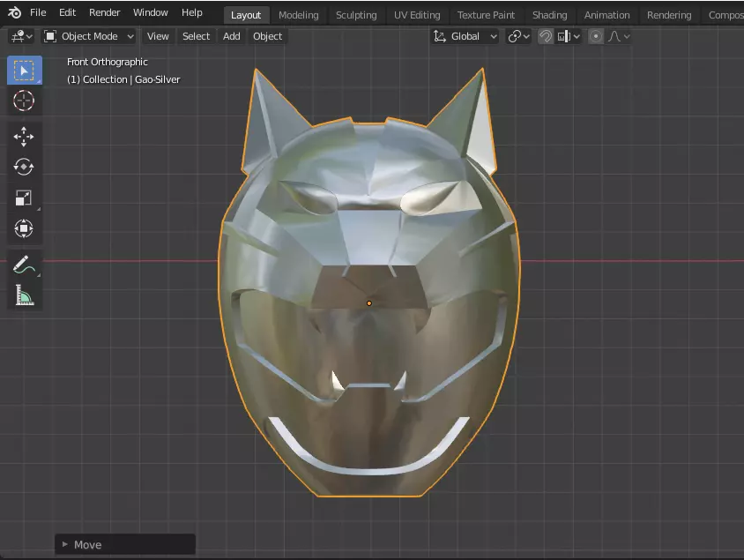744x560 pixels.
Task: Switch to the Rendering workspace tab
Action: pyautogui.click(x=669, y=15)
